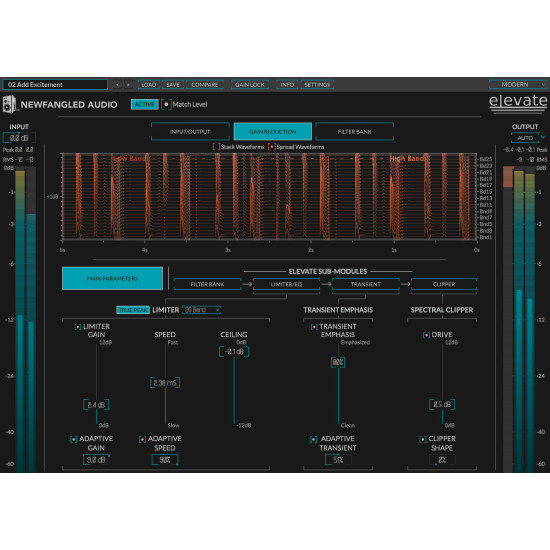Click the preset name field 02 Add Excitement
This screenshot has width=550, height=550.
tap(55, 85)
